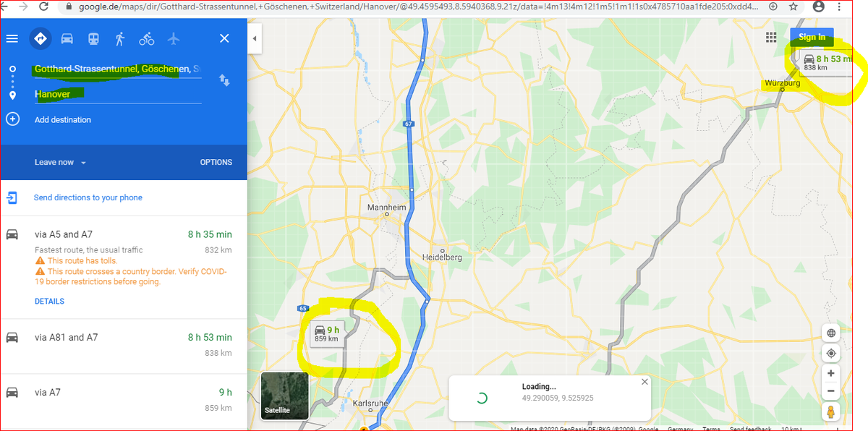868x431 pixels.
Task: Select route via A81 and A7
Action: pyautogui.click(x=124, y=346)
